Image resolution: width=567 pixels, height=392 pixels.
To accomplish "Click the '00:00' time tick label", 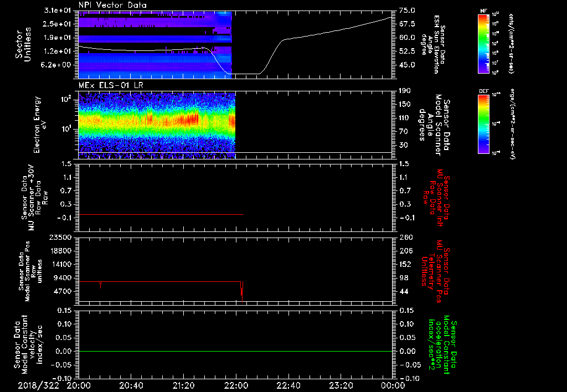I will pos(393,385).
